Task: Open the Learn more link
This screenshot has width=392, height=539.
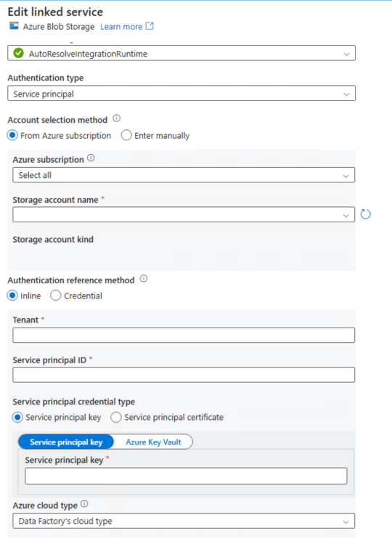Action: (121, 26)
